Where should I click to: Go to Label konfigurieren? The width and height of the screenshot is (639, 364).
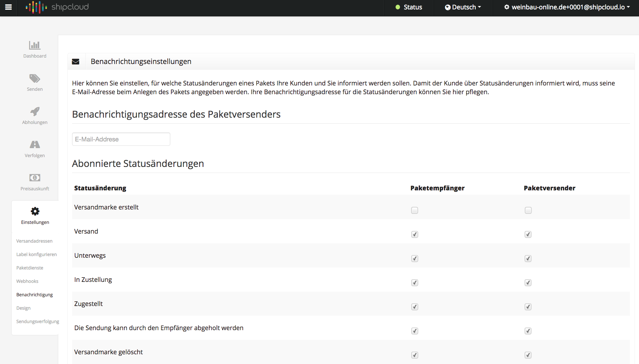coord(36,254)
